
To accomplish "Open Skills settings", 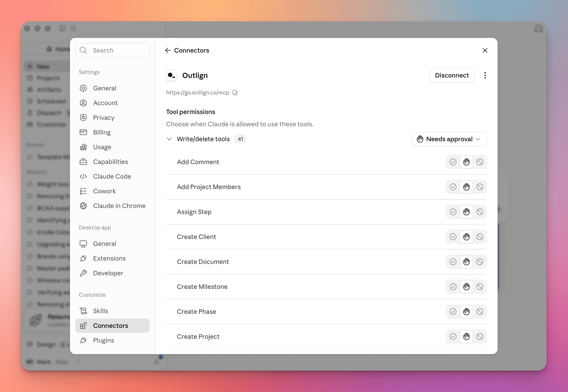I will (112, 311).
